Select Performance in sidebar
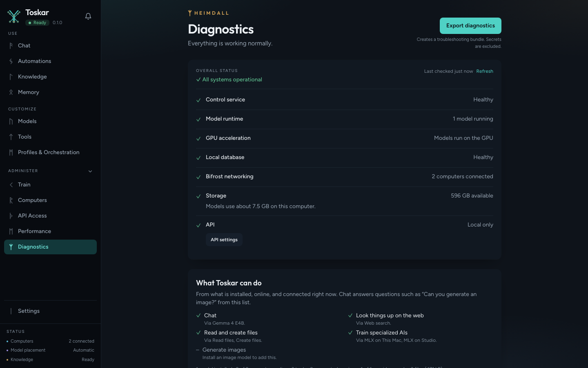 pos(50,231)
